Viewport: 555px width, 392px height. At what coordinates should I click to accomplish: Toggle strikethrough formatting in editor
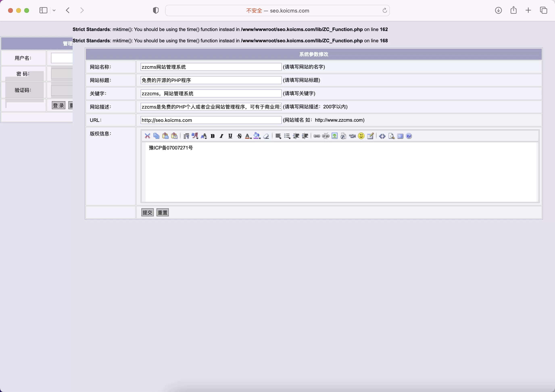click(239, 136)
